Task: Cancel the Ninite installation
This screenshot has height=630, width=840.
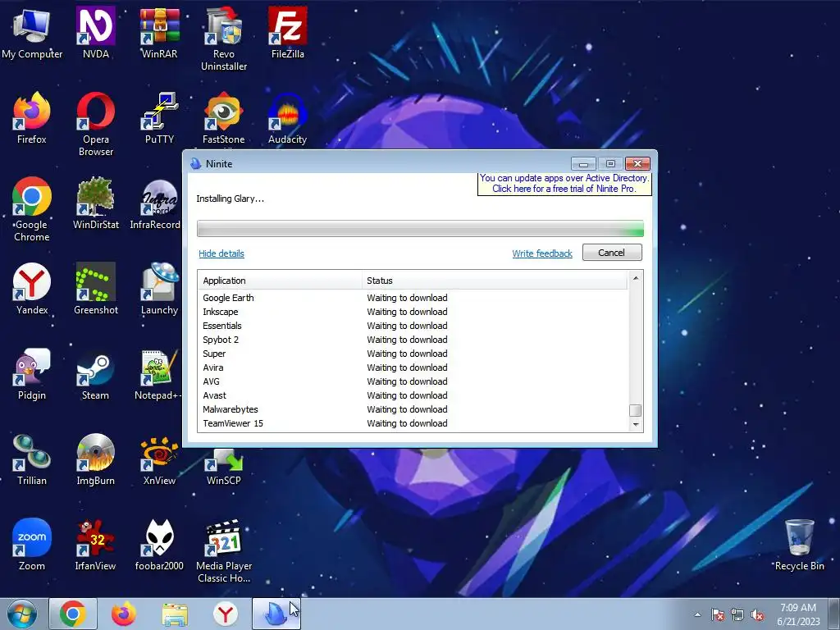Action: click(x=612, y=253)
